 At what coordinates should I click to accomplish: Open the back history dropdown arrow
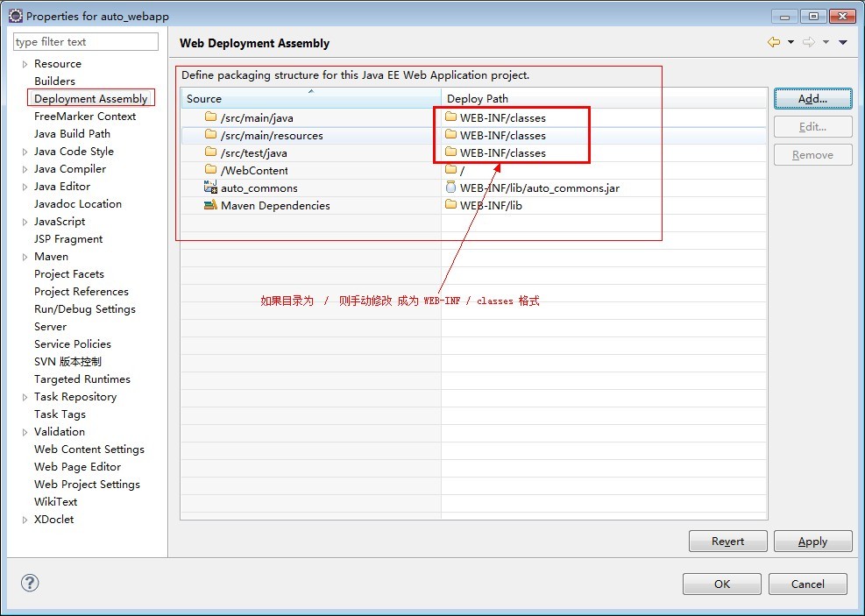point(791,42)
